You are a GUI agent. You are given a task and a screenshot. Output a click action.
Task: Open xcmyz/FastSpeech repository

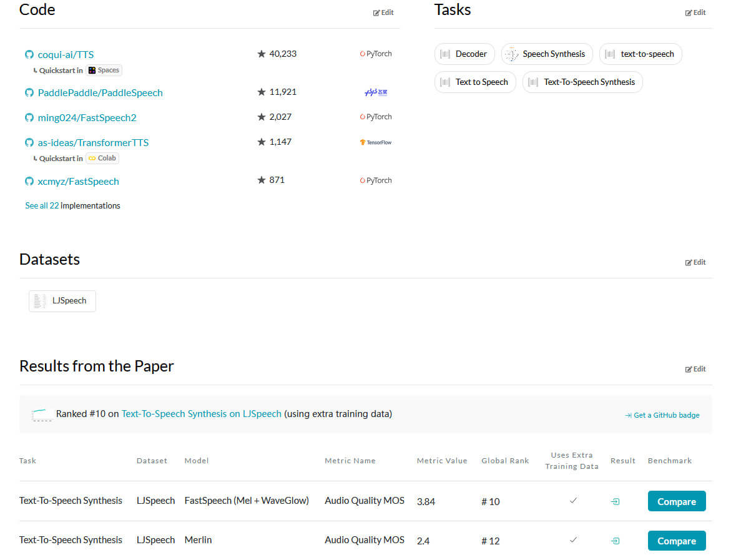(x=79, y=181)
